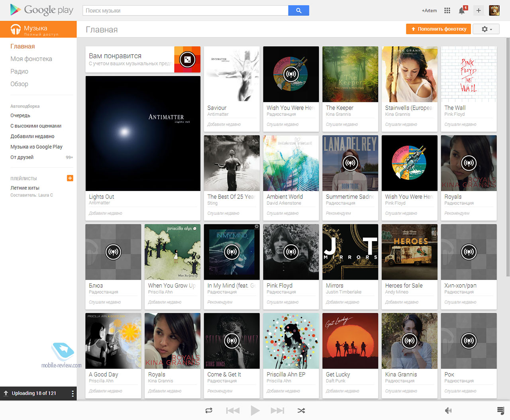Start the Блюз radio station

113,252
